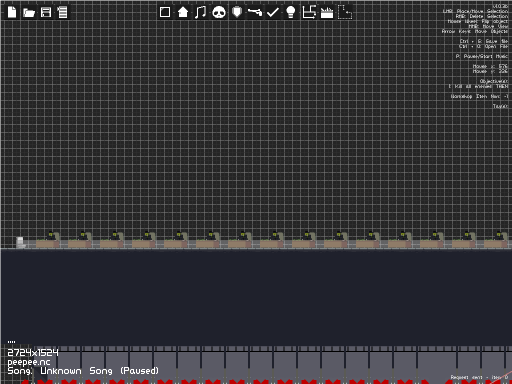Save the level using the floppy disk icon
The image size is (512, 384).
46,12
